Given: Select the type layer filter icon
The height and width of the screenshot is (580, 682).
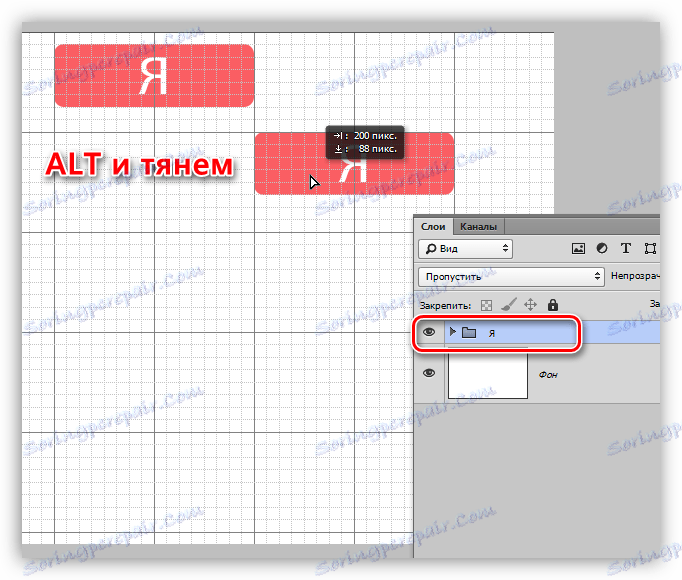Looking at the screenshot, I should click(x=626, y=248).
